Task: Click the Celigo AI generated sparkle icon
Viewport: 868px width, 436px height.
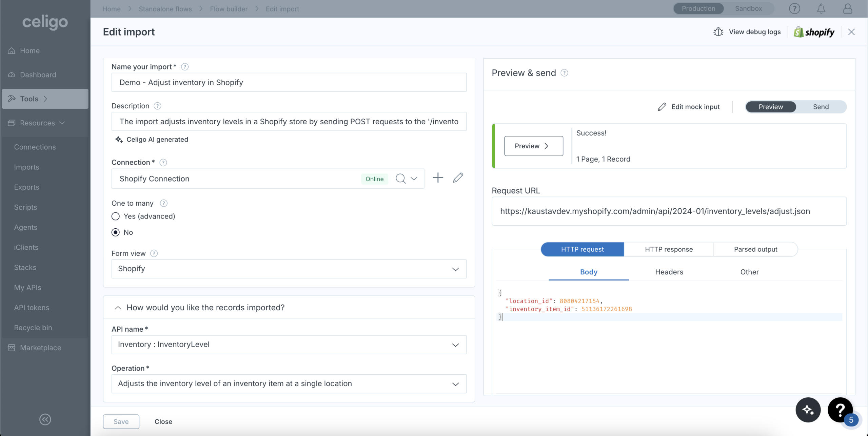Action: (119, 140)
